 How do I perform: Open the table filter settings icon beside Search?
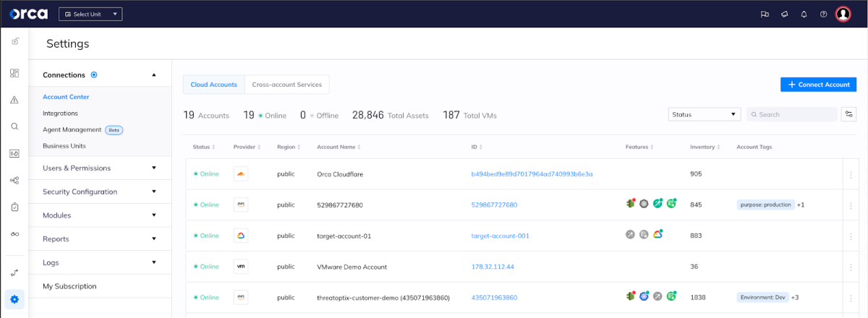(x=849, y=114)
